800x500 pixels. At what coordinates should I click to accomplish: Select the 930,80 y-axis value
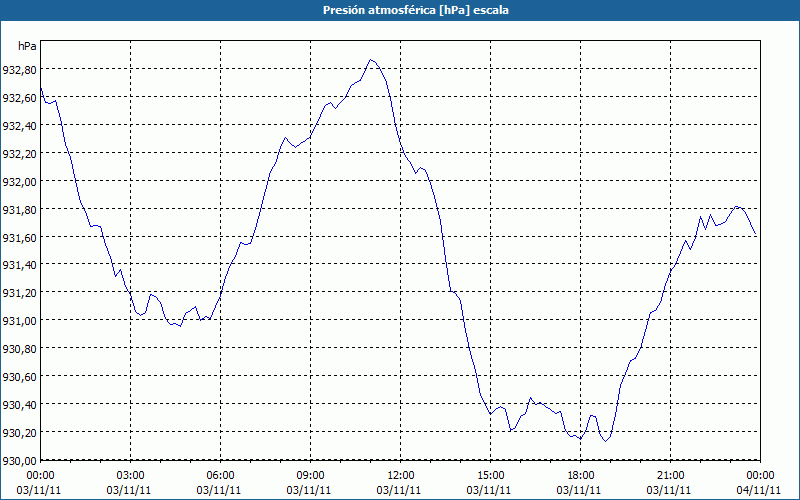(x=19, y=349)
